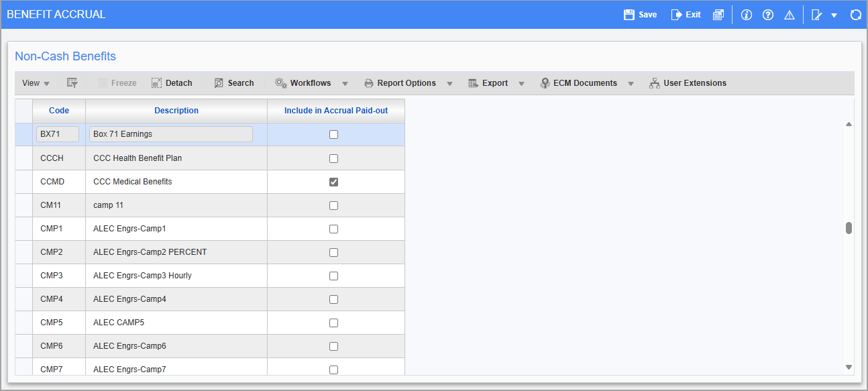
Task: Click the BX71 code input field
Action: 58,134
